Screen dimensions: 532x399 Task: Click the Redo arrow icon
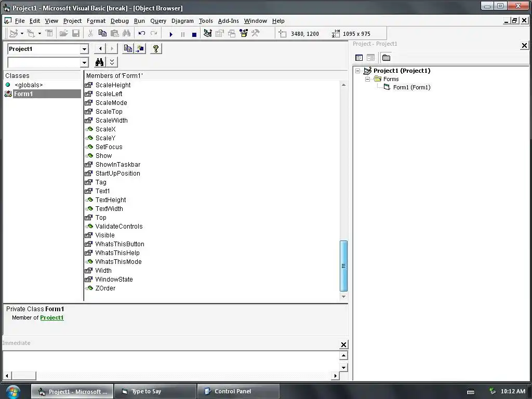tap(154, 33)
